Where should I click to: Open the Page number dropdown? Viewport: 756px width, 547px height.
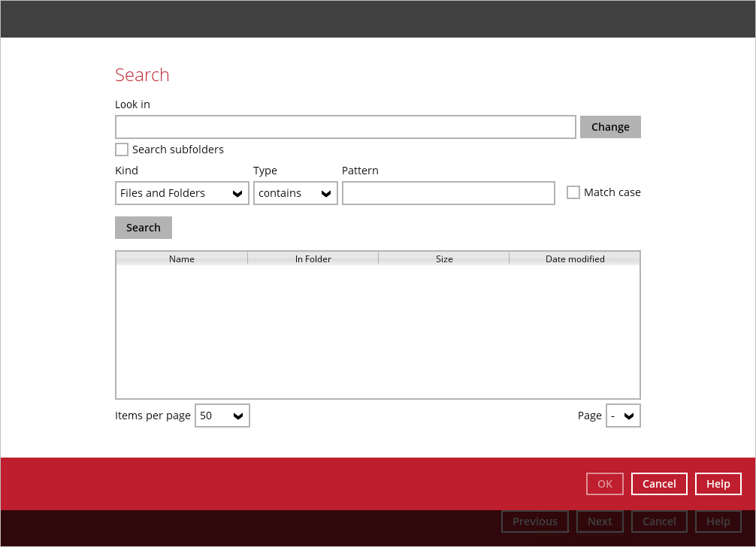pos(623,416)
